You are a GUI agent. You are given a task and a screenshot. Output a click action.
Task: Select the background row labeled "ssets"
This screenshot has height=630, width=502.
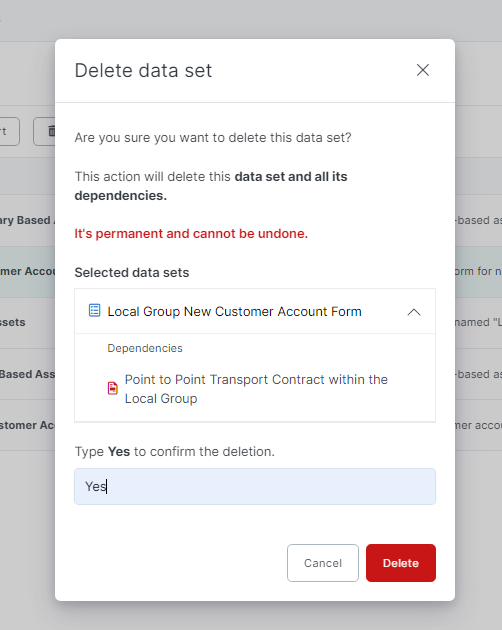tap(27, 322)
